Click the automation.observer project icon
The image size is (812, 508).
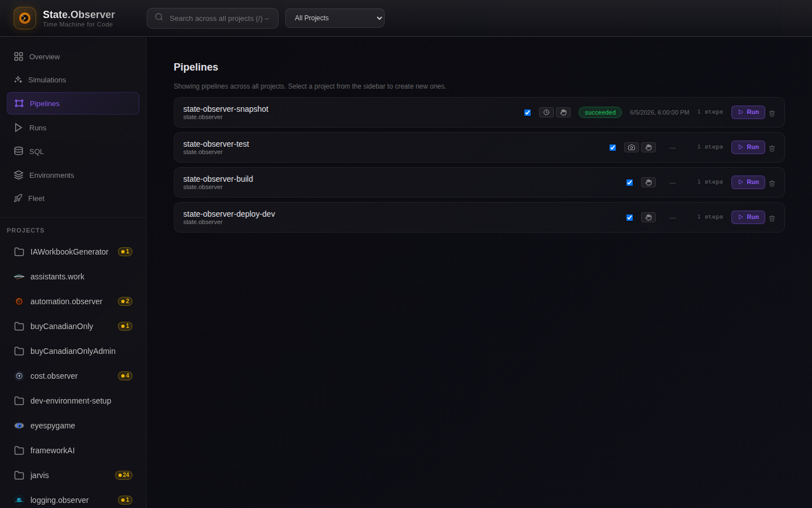point(19,301)
